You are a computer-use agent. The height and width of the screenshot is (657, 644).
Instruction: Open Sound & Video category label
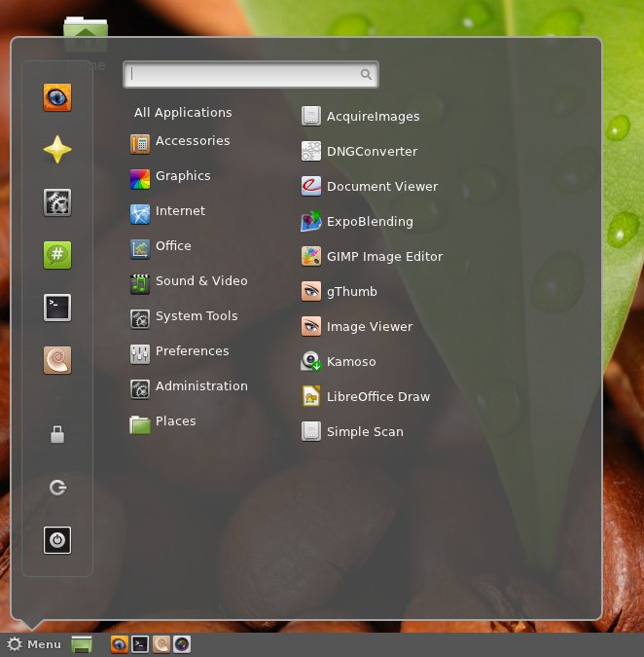[x=201, y=280]
